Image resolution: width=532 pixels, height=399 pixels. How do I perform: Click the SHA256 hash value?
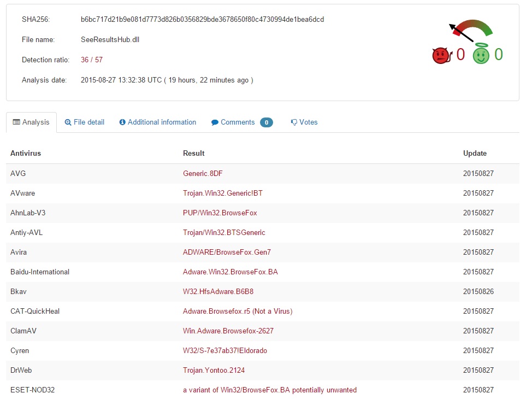click(x=202, y=19)
